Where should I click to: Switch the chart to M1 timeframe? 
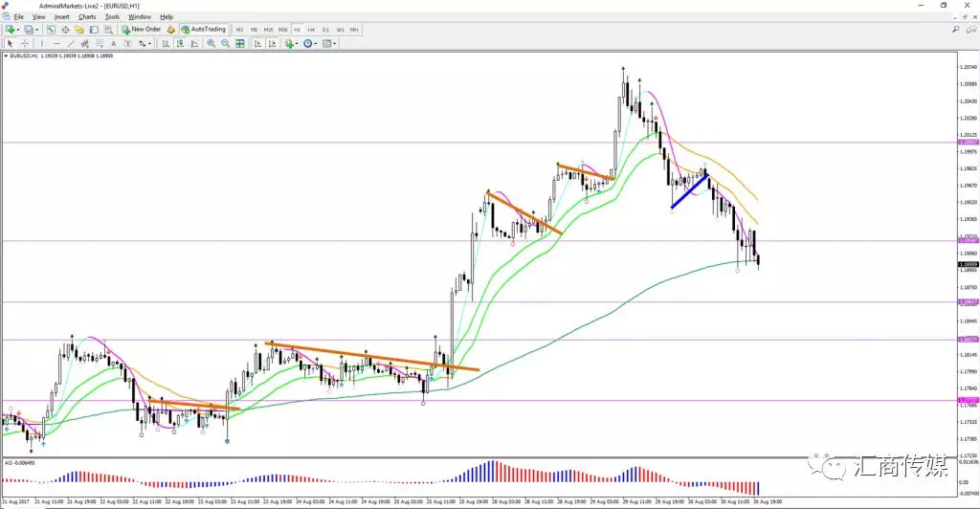[x=239, y=30]
